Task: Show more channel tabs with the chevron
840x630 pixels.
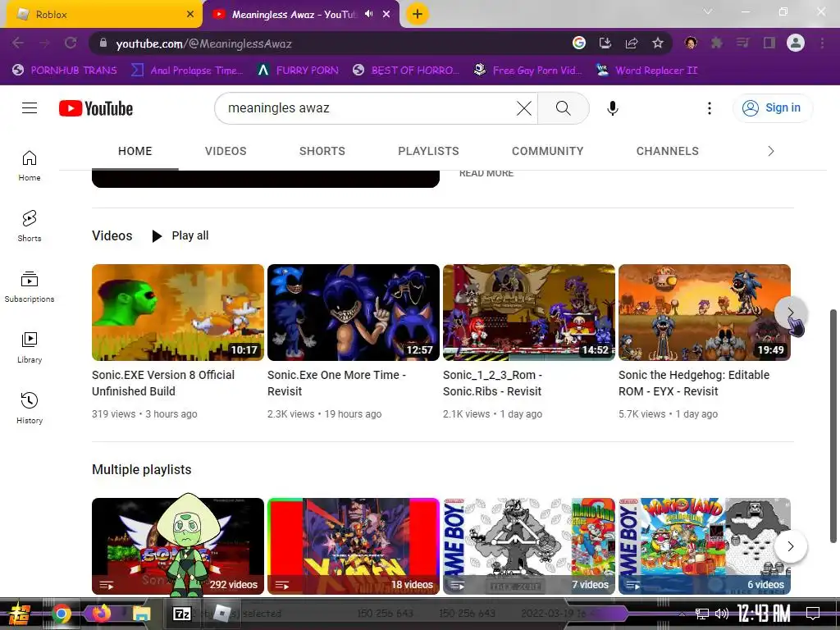Action: pos(771,151)
